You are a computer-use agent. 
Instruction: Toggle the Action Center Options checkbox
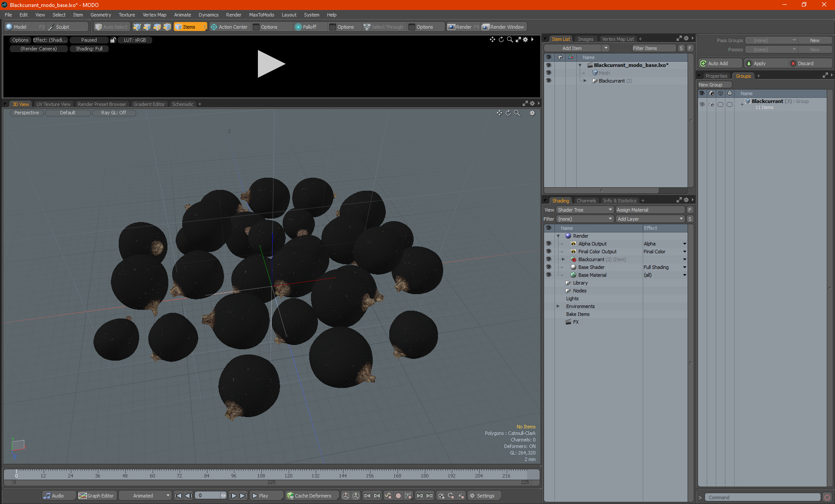click(256, 27)
